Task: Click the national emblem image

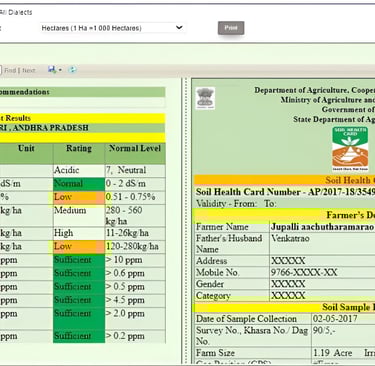Action: click(205, 98)
